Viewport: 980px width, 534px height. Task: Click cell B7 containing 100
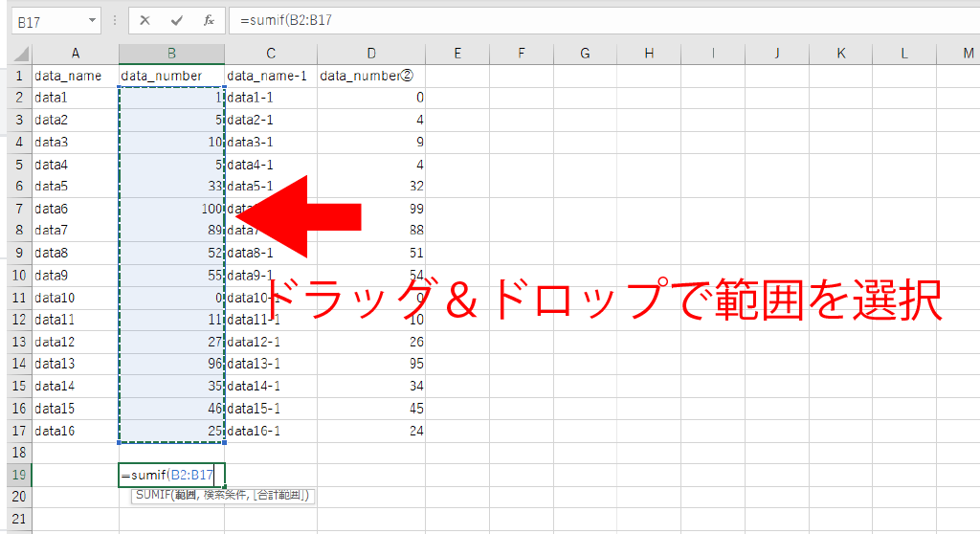pyautogui.click(x=171, y=209)
